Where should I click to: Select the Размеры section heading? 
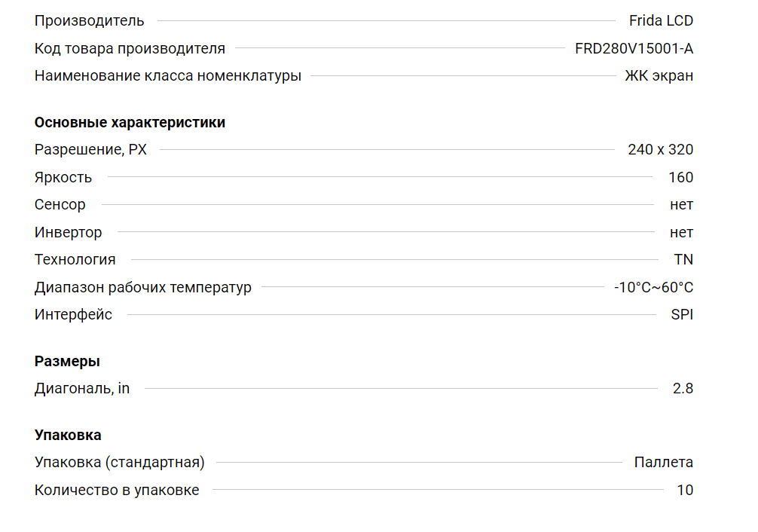(67, 362)
